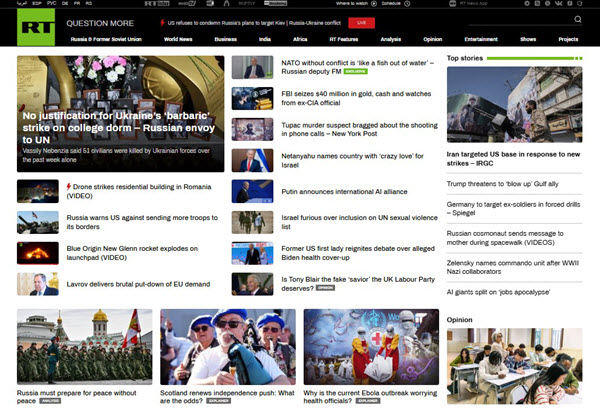Open Russia must prepare for peace analysis
The width and height of the screenshot is (600, 408).
[77, 397]
